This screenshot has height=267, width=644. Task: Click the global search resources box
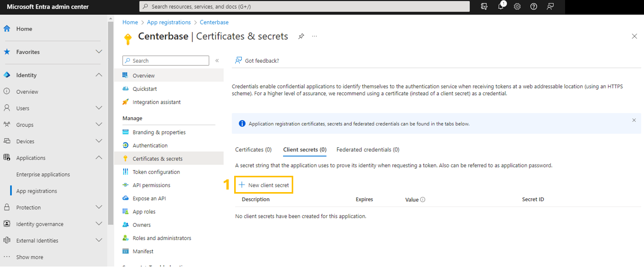click(x=304, y=7)
